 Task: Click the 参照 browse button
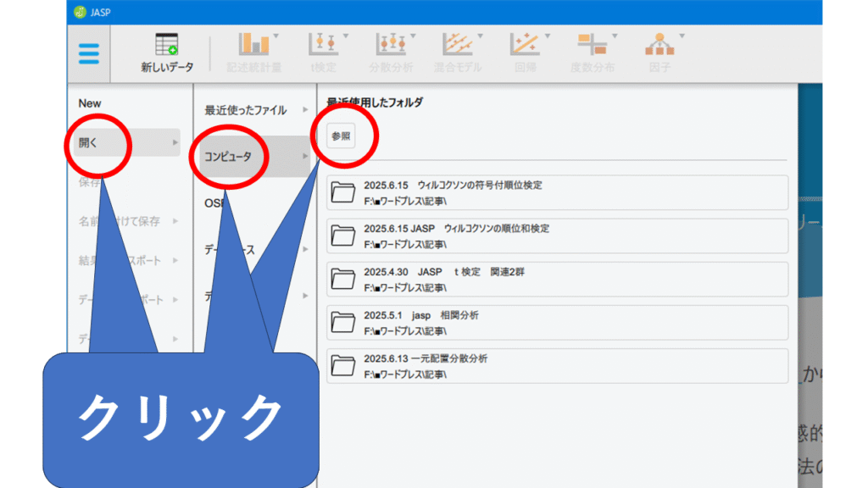point(341,136)
